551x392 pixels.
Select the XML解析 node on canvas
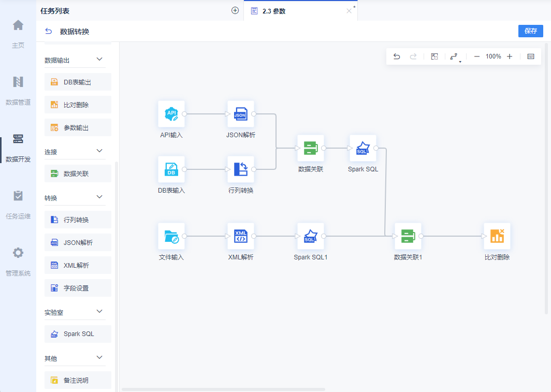pyautogui.click(x=241, y=236)
